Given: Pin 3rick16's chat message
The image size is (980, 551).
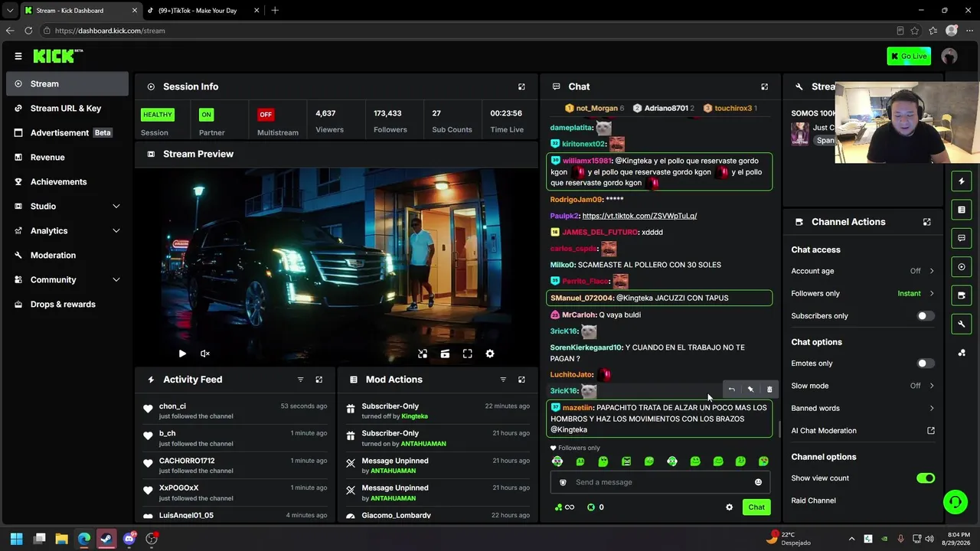Looking at the screenshot, I should tap(750, 390).
